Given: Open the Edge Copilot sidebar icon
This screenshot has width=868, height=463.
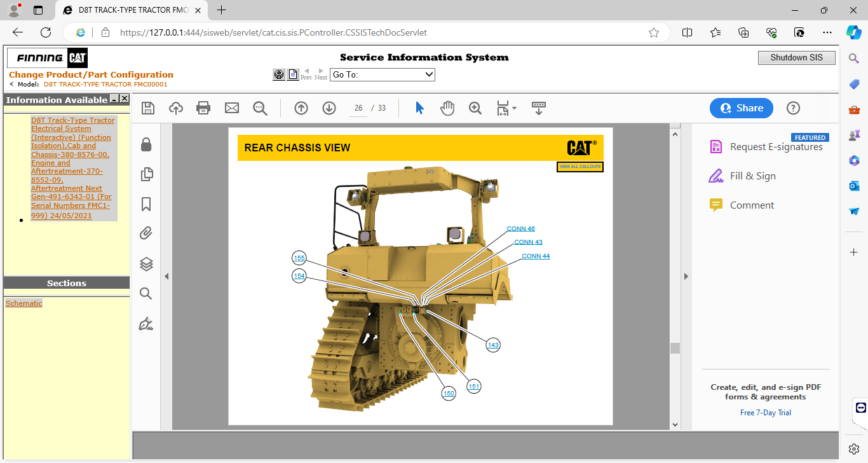Looking at the screenshot, I should click(854, 32).
